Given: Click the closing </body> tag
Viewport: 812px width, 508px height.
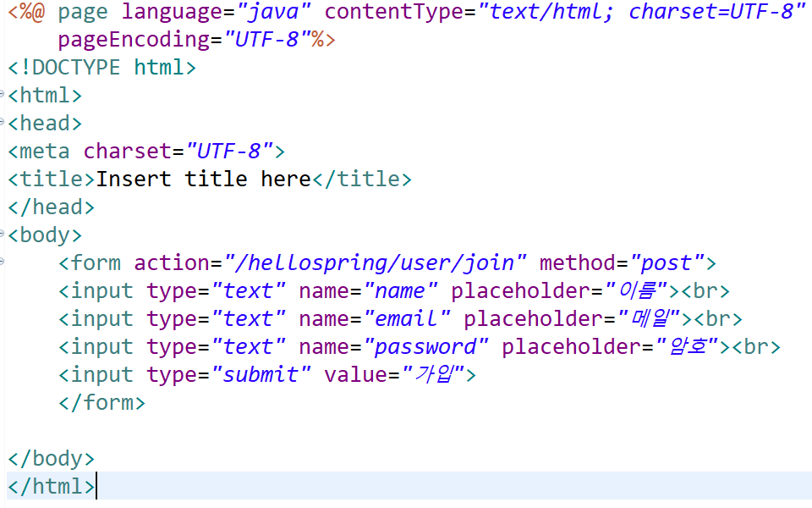Looking at the screenshot, I should 52,459.
